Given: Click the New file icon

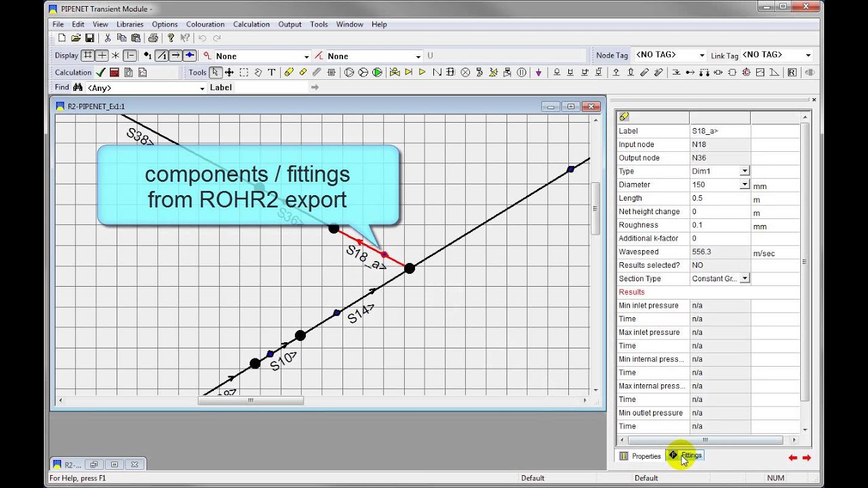Looking at the screenshot, I should click(x=62, y=38).
